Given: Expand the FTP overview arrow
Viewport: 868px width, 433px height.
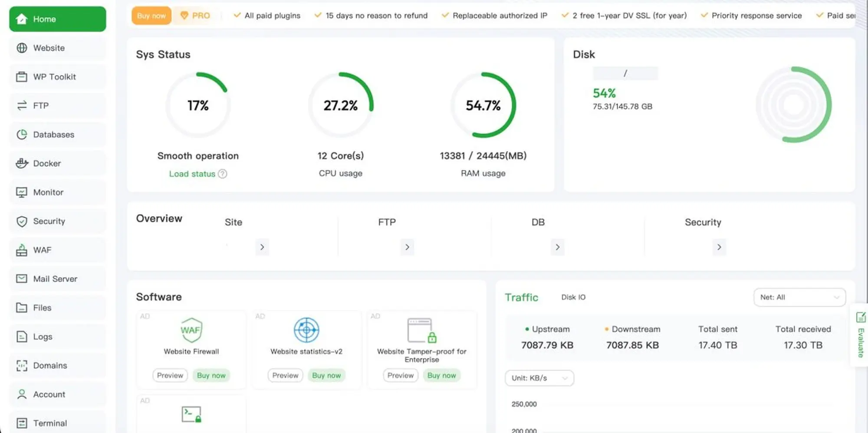Looking at the screenshot, I should click(407, 247).
